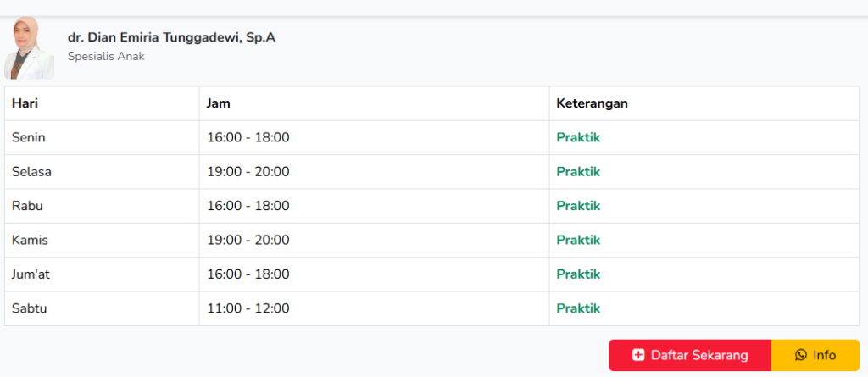Viewport: 868px width, 377px height.
Task: Click the Hari column header
Action: tap(25, 103)
